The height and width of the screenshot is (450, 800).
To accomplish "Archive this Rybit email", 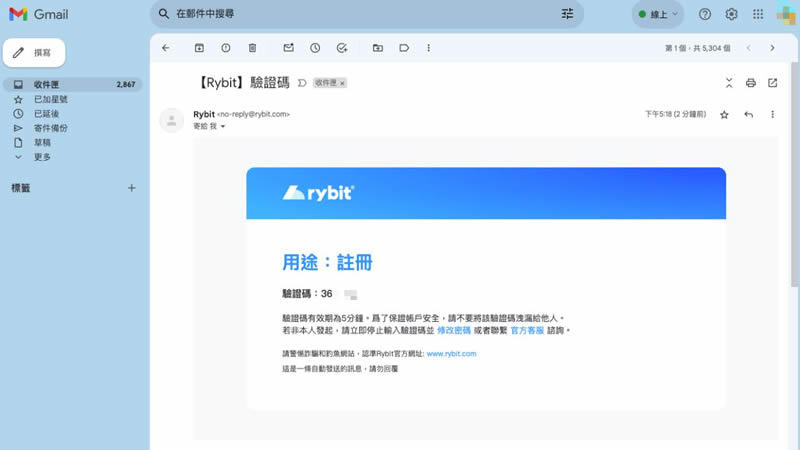I will point(199,47).
